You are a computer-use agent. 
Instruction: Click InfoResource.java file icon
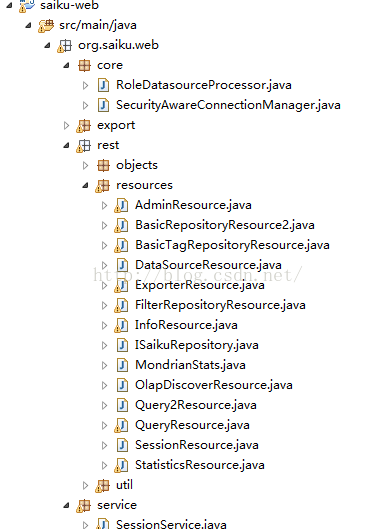tap(121, 325)
